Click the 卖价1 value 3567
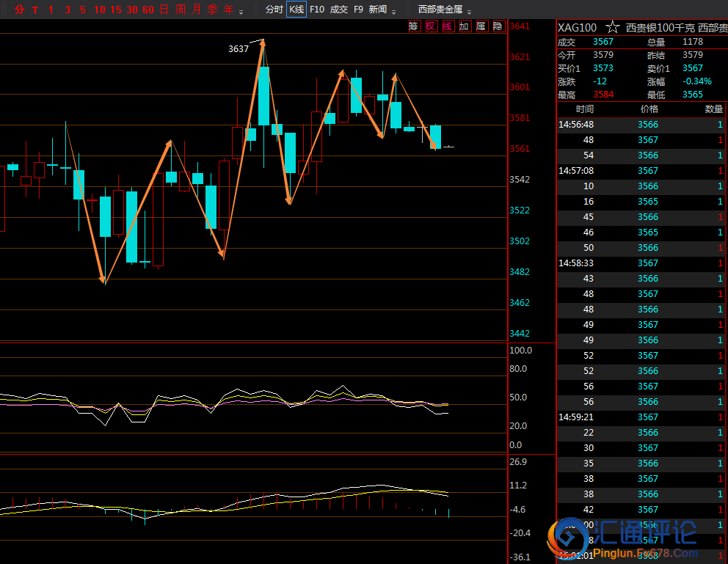 (693, 68)
